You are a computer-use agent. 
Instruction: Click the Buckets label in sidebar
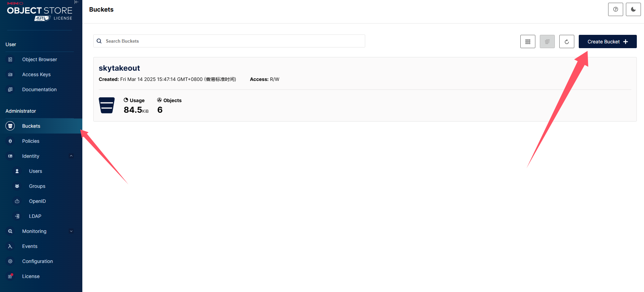click(x=31, y=126)
